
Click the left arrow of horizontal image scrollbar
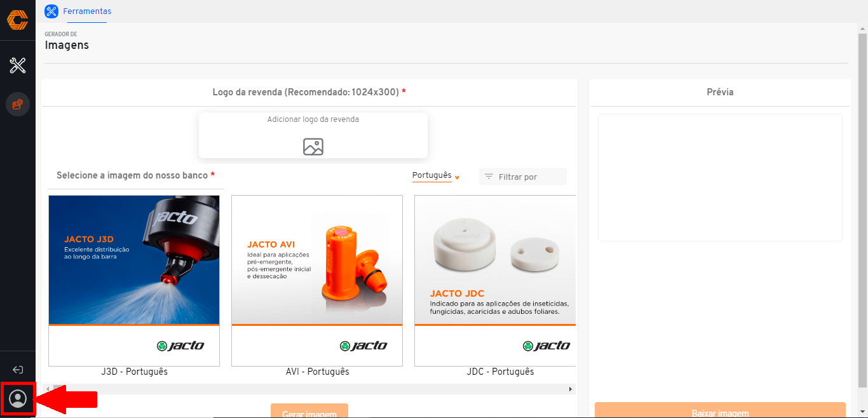pyautogui.click(x=48, y=389)
